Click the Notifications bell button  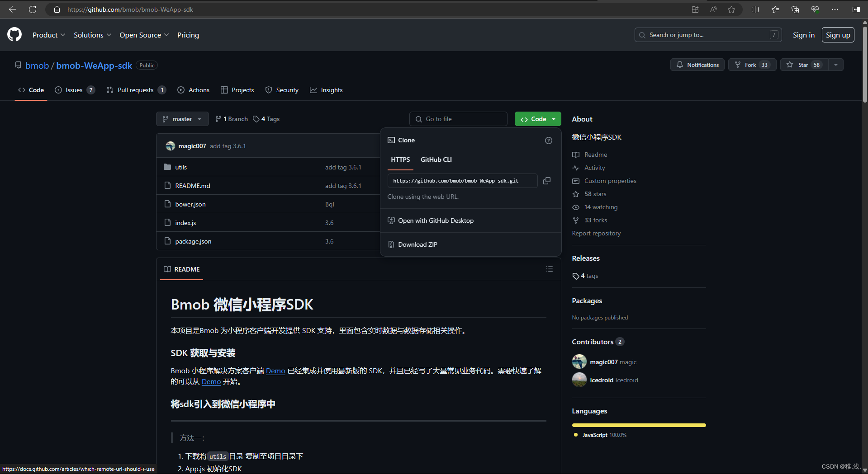tap(697, 65)
